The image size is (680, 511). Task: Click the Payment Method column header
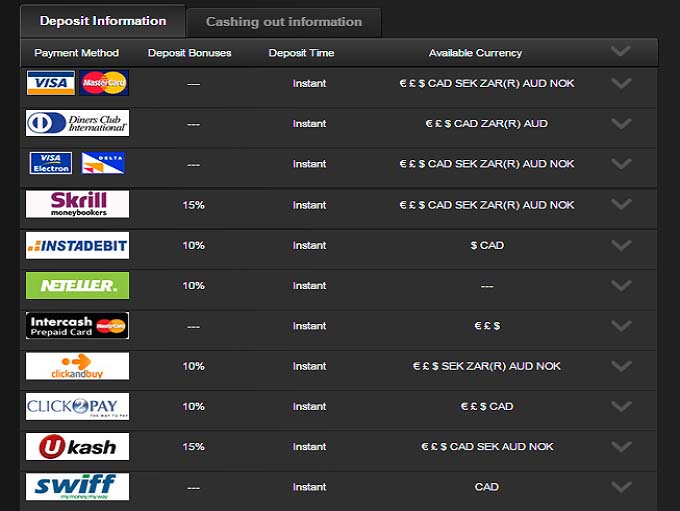point(76,53)
